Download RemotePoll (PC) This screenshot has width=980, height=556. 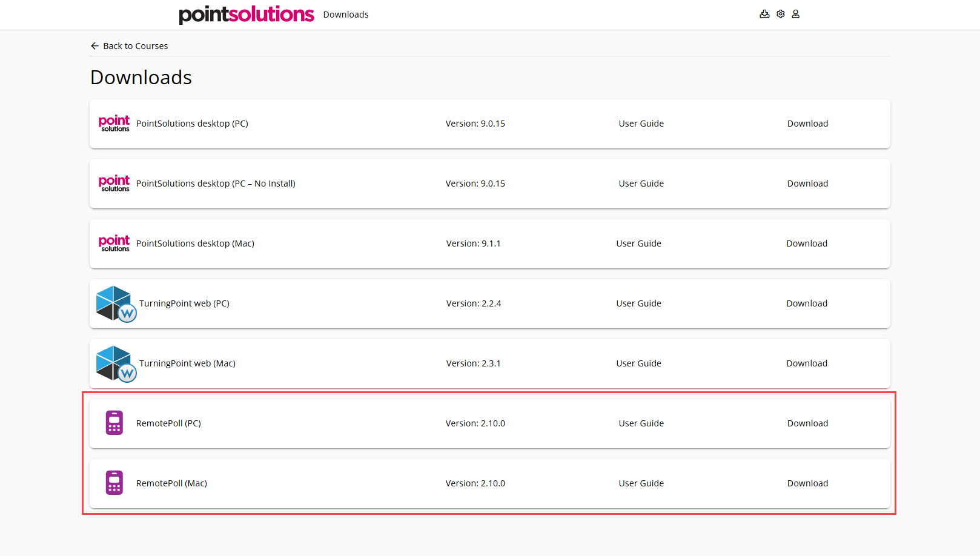[x=807, y=423]
